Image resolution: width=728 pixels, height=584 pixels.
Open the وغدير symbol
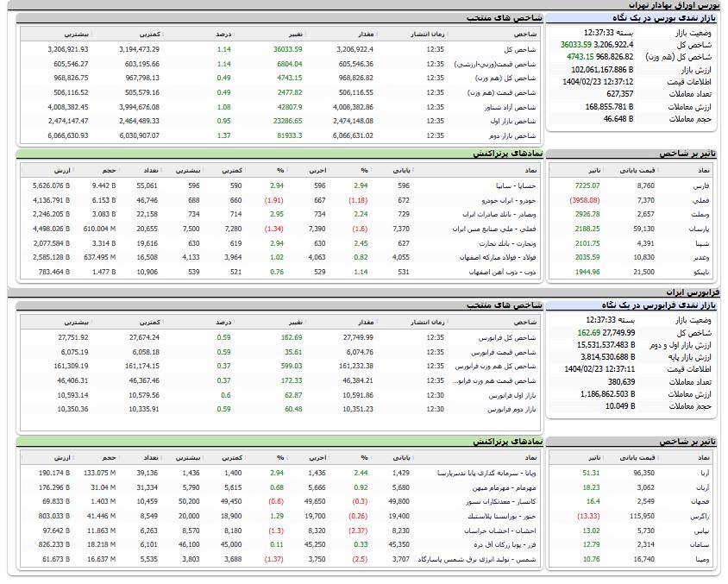point(701,257)
